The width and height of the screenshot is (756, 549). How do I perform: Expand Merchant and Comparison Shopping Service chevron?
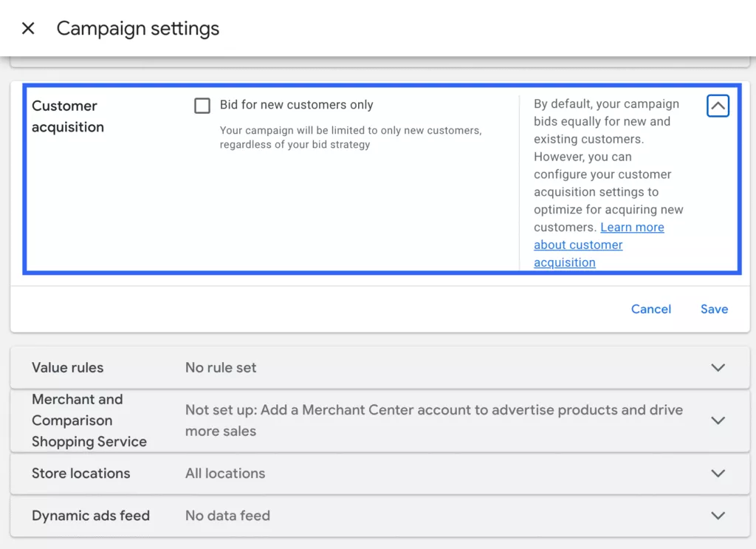coord(718,420)
